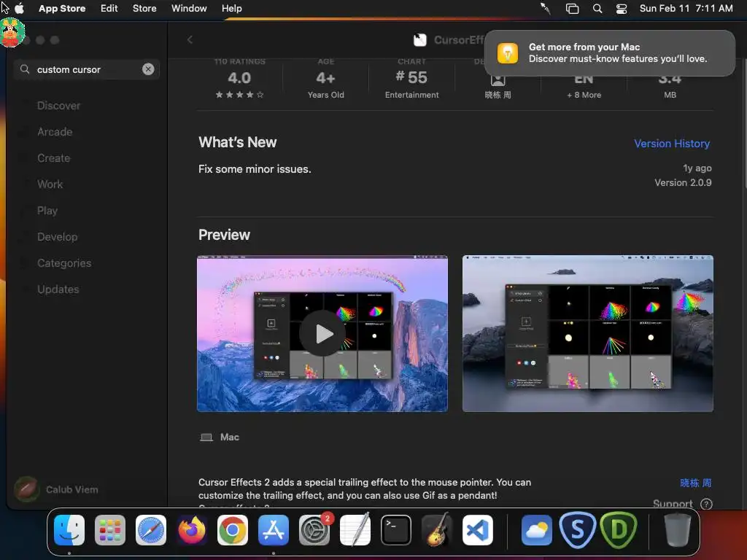747x560 pixels.
Task: Open the Trash from the dock
Action: tap(678, 530)
